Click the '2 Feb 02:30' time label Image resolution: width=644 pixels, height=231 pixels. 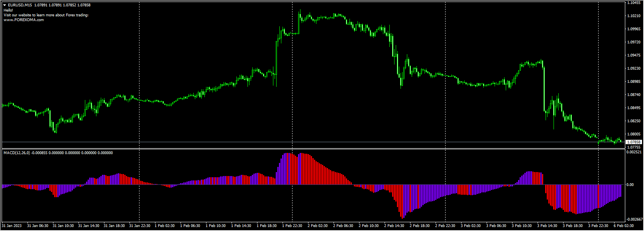tap(318, 226)
